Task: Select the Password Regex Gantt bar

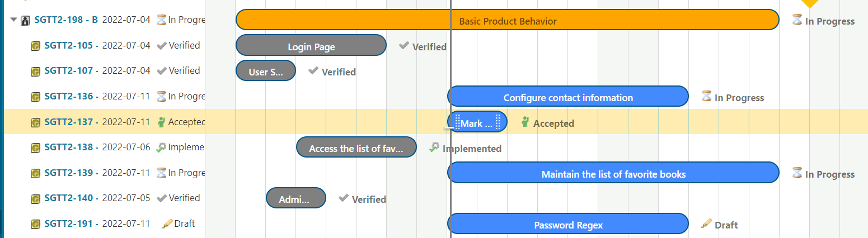Action: click(568, 223)
